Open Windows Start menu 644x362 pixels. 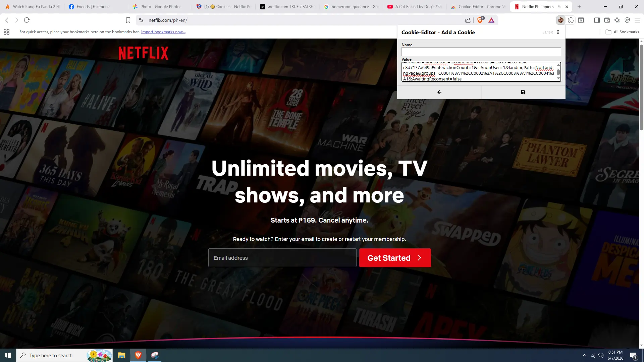[8, 355]
